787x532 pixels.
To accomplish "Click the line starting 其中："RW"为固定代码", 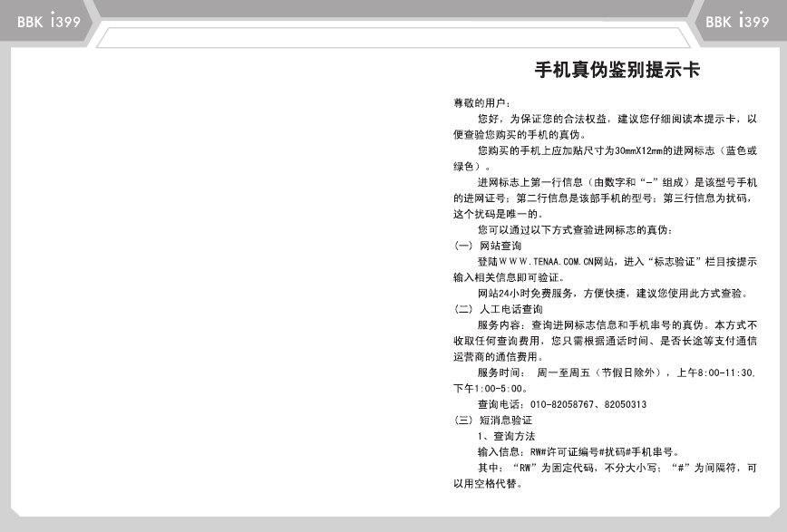I will [617, 468].
